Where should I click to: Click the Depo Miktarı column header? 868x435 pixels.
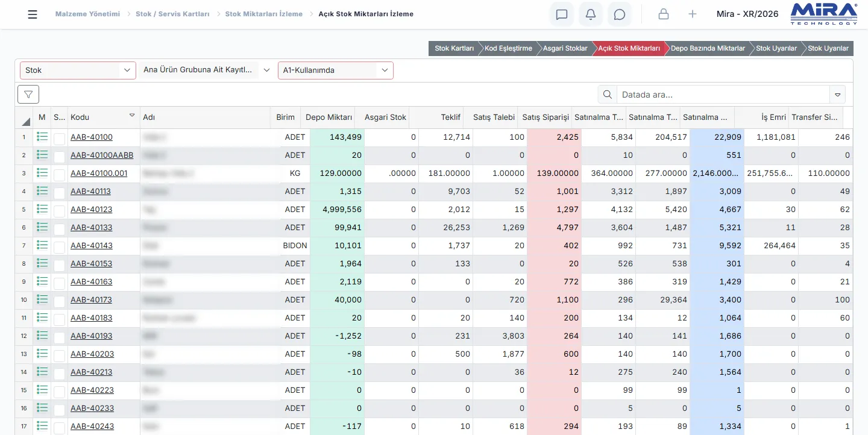pos(329,117)
